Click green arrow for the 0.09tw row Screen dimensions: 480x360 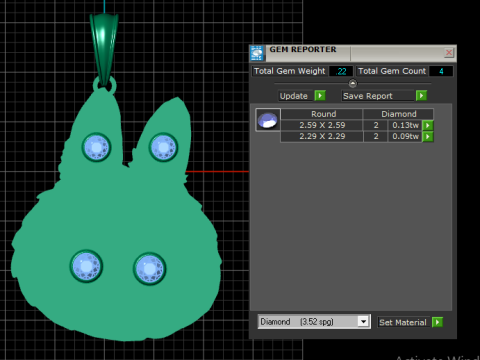click(x=428, y=136)
